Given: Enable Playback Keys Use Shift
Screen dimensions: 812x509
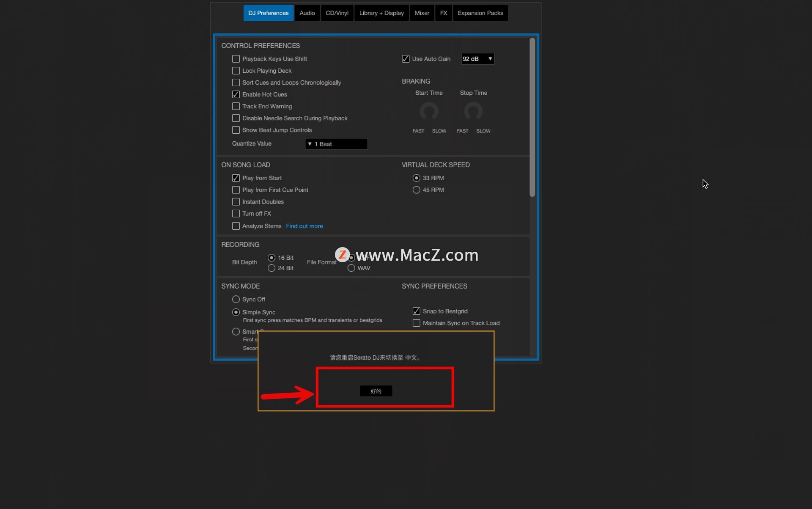Looking at the screenshot, I should [236, 59].
